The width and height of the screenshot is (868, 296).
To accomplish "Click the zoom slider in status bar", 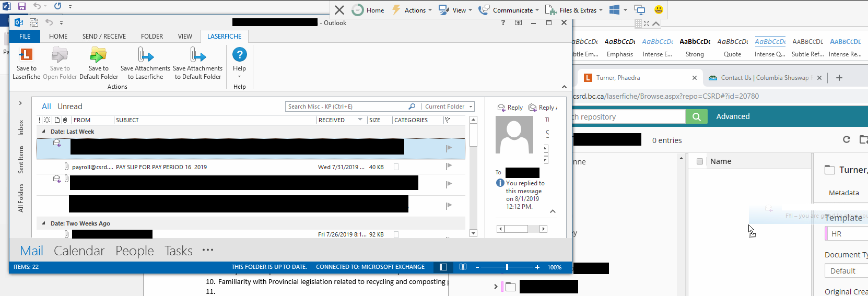I will pos(507,267).
